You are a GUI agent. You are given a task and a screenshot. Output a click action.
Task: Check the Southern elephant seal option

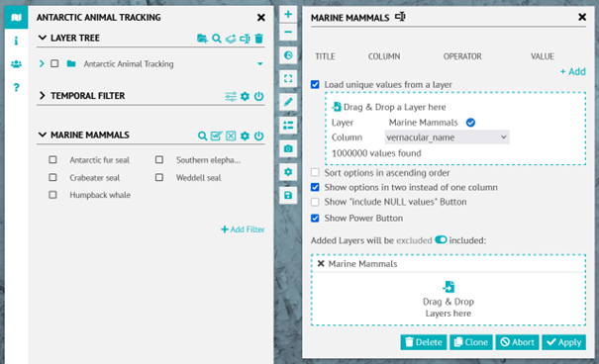click(x=159, y=159)
